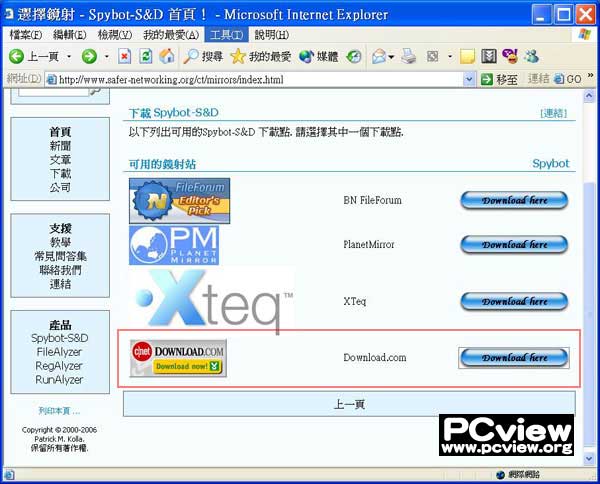Screen dimensions: 600x484
Task: Click the green Forward arrow button
Action: tap(89, 57)
